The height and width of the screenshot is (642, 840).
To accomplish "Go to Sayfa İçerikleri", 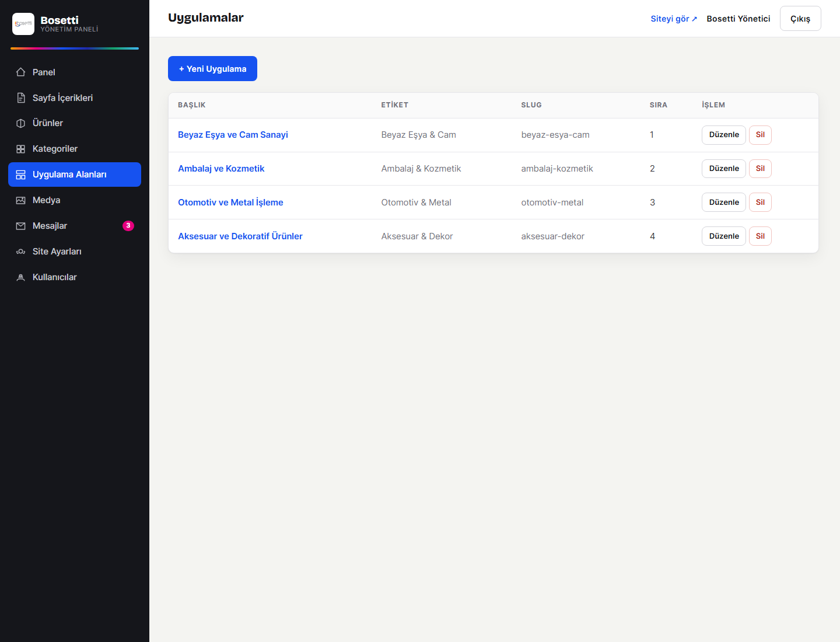I will 75,98.
